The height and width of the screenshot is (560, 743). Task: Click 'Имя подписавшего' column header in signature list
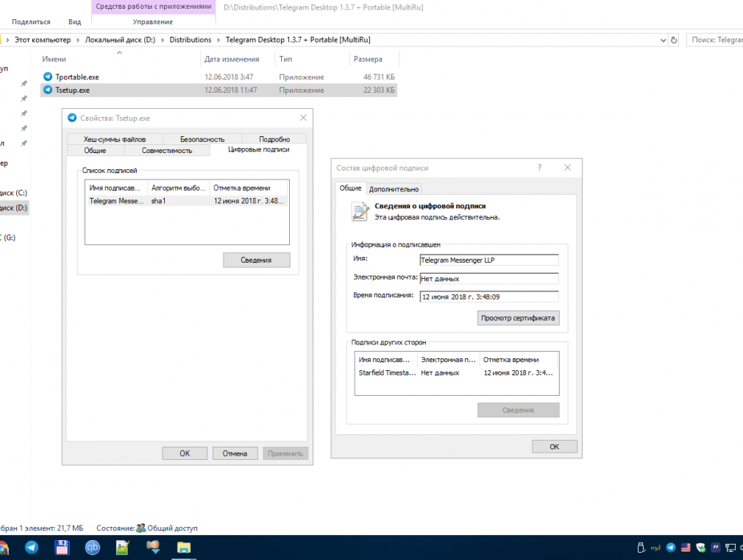click(116, 188)
